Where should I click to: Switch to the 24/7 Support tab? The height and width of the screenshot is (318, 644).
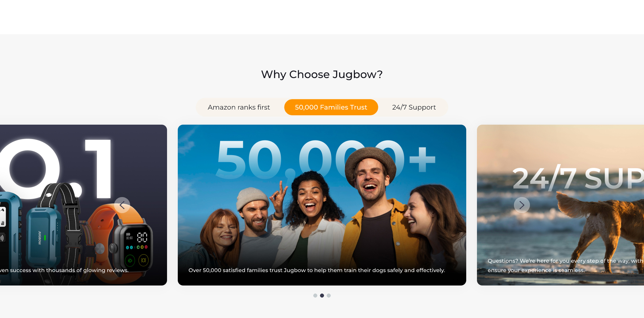(414, 107)
